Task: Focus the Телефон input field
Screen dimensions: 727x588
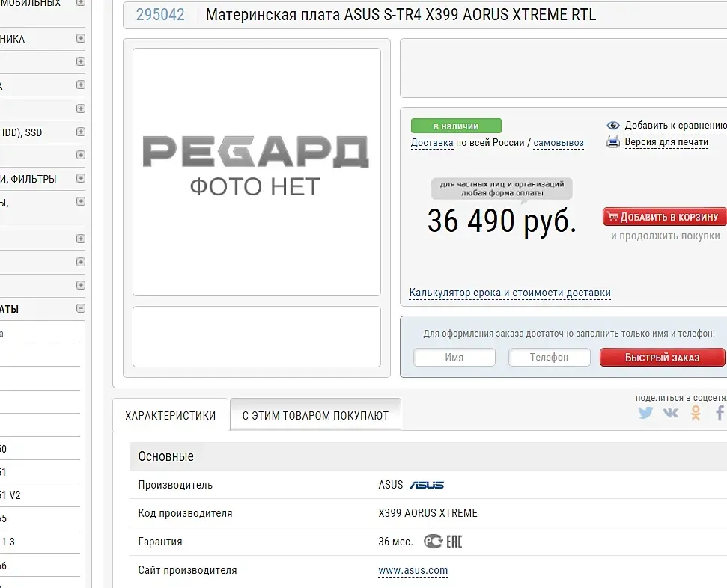Action: (550, 358)
